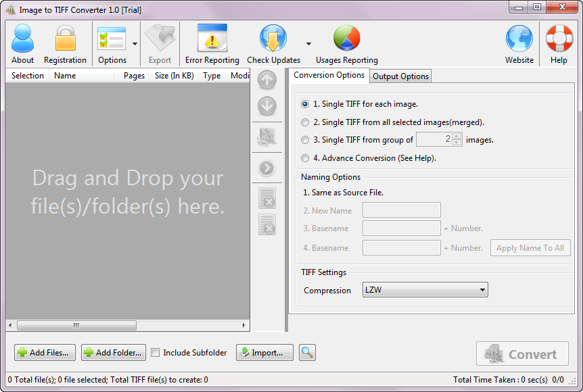The height and width of the screenshot is (392, 583).
Task: Click the magnifier search icon button
Action: tap(307, 352)
